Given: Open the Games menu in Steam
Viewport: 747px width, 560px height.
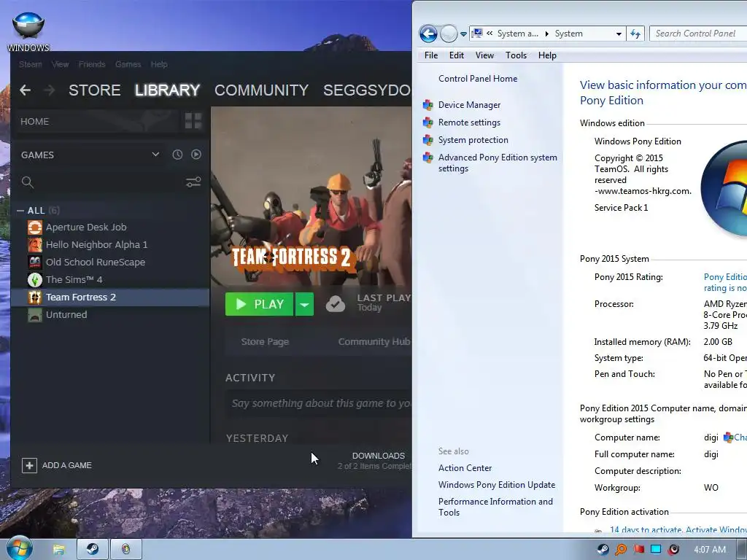Looking at the screenshot, I should coord(128,64).
